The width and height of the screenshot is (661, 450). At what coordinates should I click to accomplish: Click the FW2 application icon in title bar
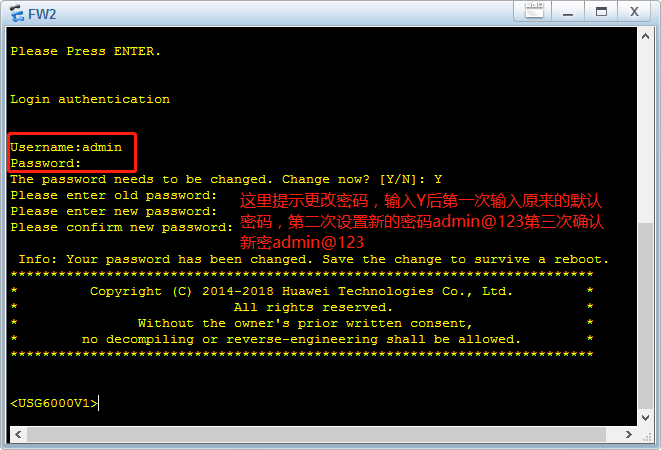click(17, 13)
